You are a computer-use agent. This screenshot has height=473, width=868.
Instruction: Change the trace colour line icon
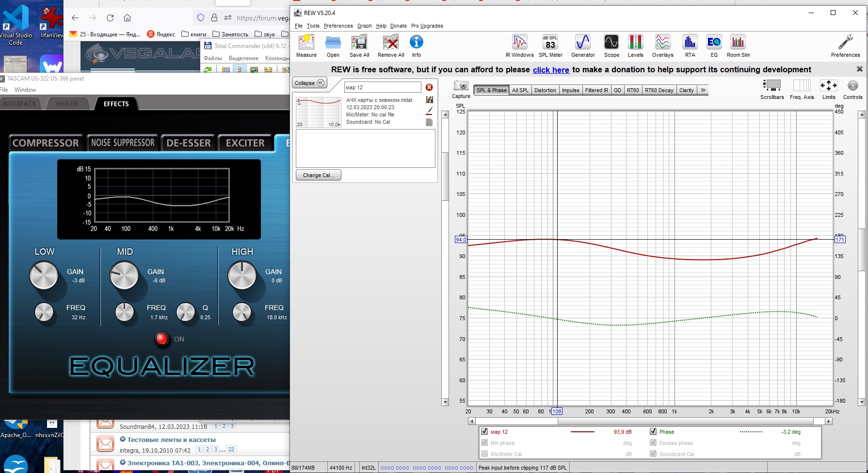[x=429, y=111]
